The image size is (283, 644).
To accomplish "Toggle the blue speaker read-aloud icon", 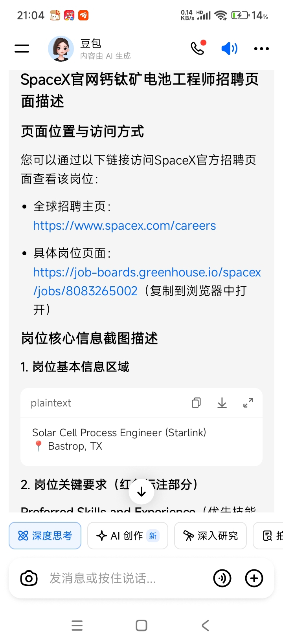I will tap(230, 49).
